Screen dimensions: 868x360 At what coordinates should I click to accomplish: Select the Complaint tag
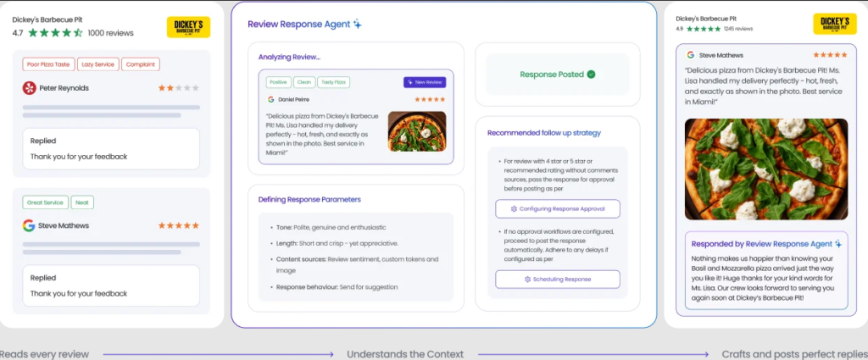tap(141, 64)
